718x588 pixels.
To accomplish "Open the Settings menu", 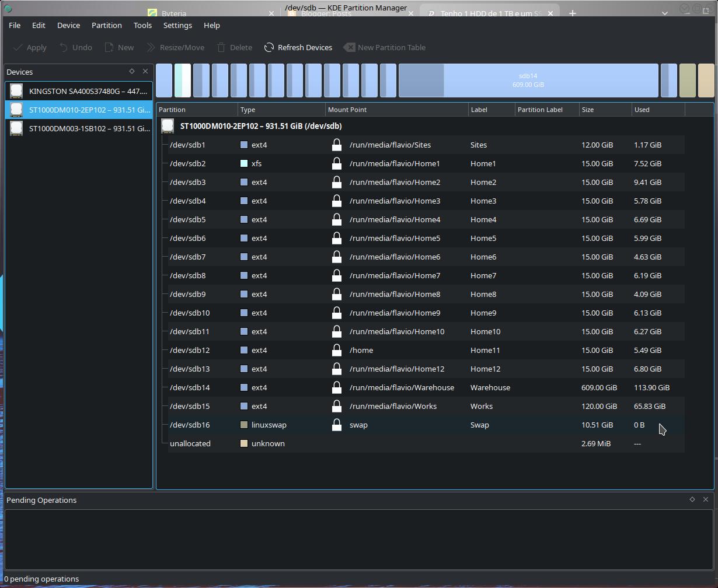I will [x=177, y=25].
